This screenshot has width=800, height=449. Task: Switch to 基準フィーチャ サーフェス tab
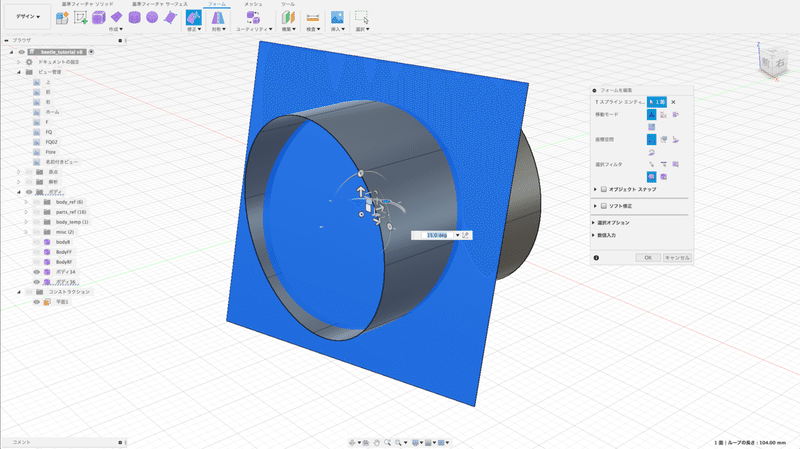(x=160, y=4)
